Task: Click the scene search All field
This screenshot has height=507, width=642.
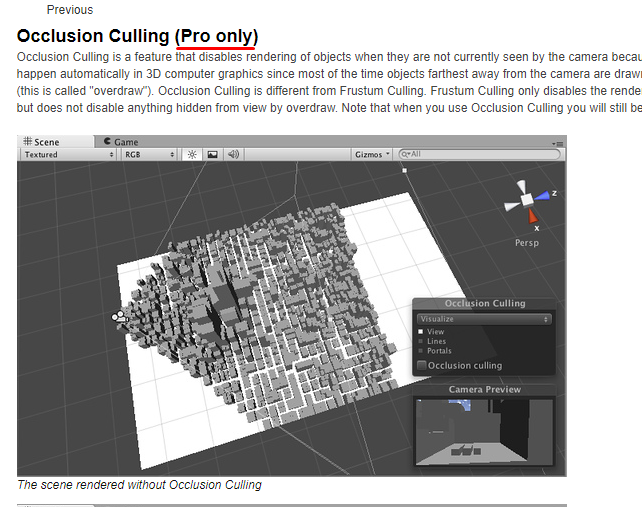Action: pyautogui.click(x=479, y=154)
